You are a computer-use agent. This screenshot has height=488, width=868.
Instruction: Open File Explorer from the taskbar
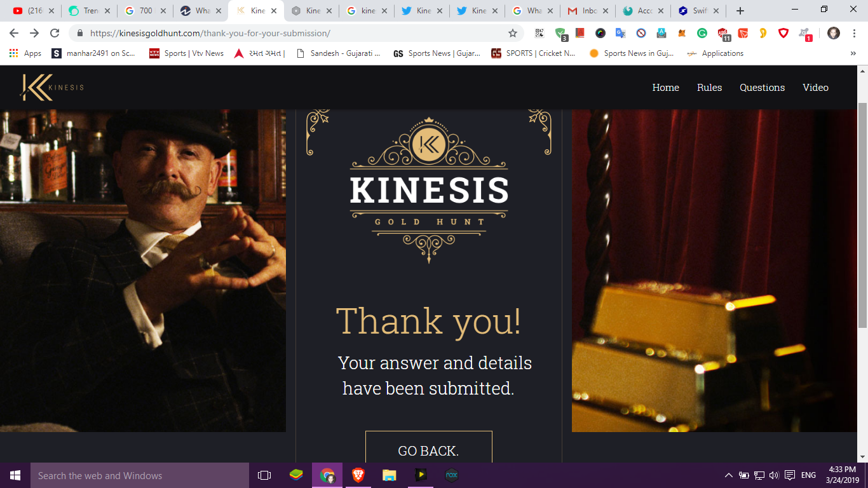pos(390,475)
